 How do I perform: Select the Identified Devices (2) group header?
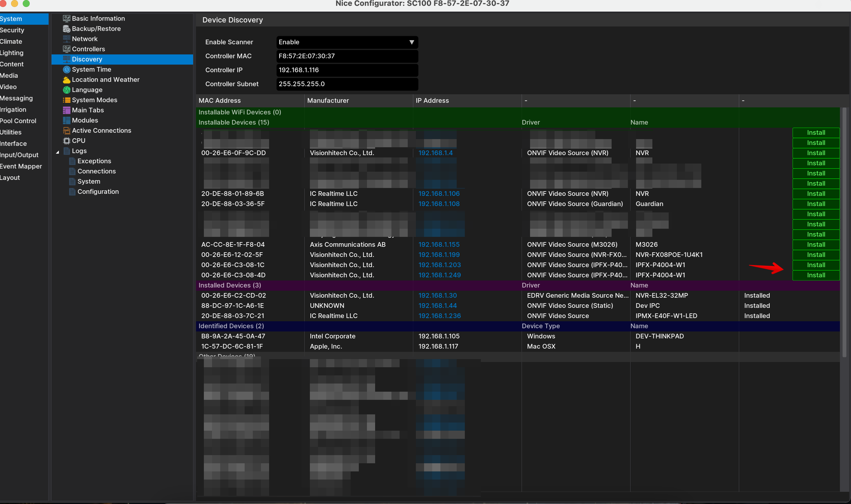pos(518,326)
